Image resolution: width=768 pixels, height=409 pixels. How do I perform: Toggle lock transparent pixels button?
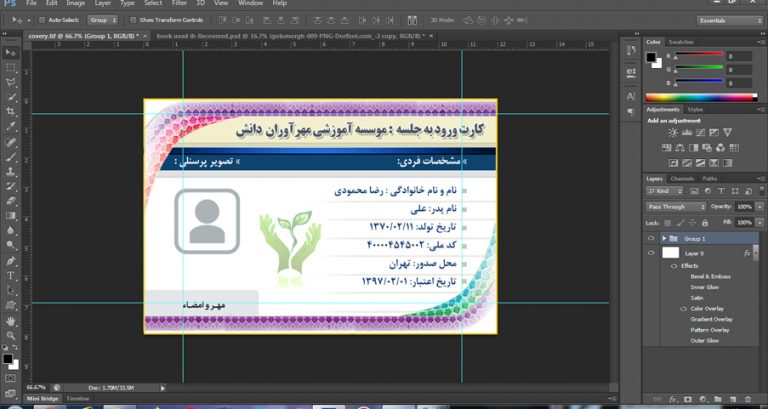pyautogui.click(x=666, y=223)
